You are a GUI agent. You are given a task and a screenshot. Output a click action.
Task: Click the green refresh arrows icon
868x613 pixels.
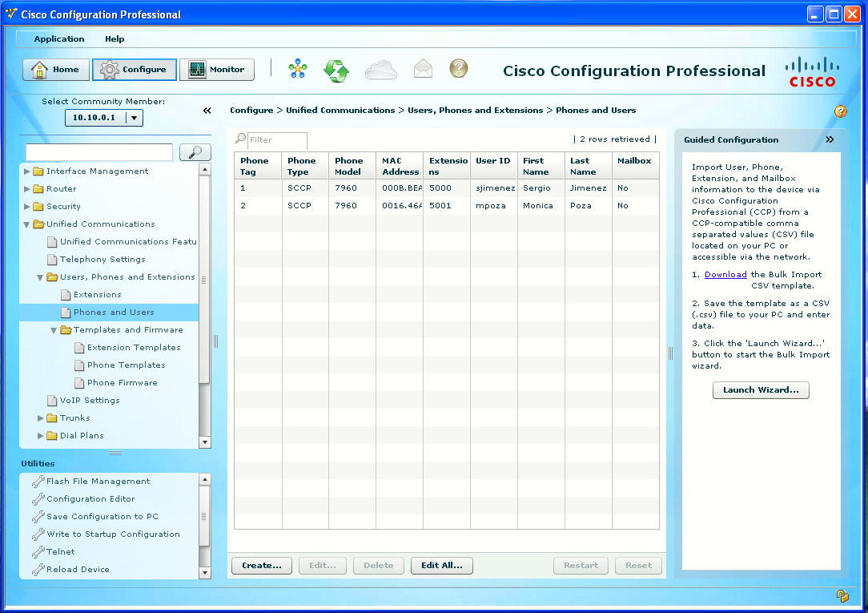[x=336, y=71]
